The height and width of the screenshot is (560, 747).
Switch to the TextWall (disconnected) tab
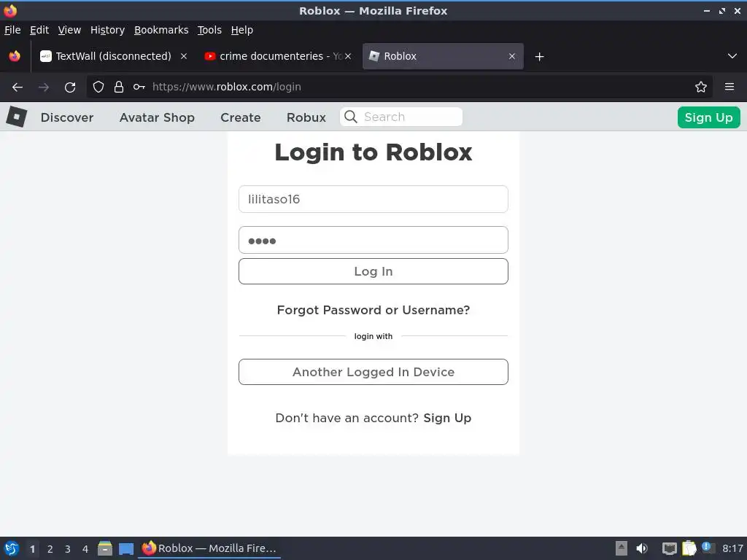click(x=113, y=56)
